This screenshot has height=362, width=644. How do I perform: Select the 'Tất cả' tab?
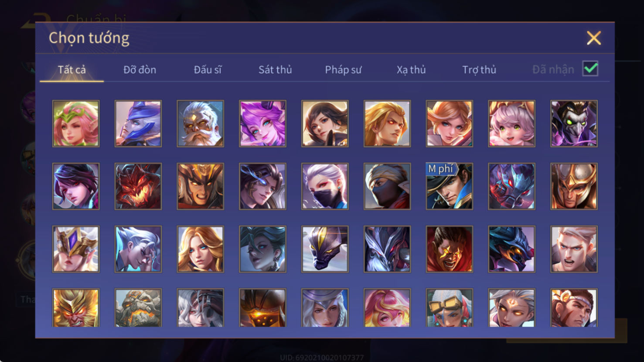[72, 70]
